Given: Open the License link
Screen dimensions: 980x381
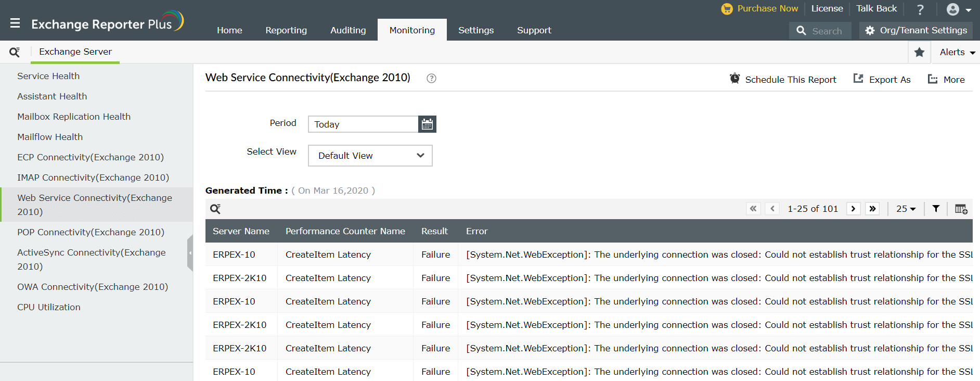Looking at the screenshot, I should [x=827, y=8].
